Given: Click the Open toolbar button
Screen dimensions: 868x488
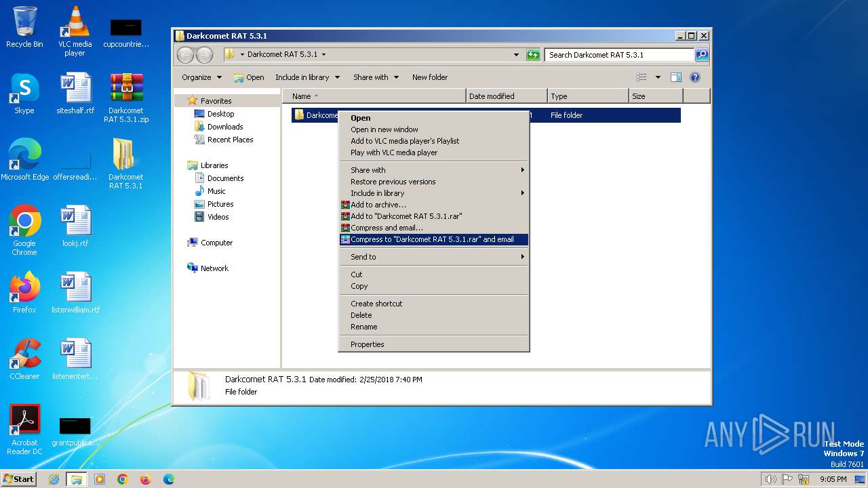Looking at the screenshot, I should click(249, 77).
